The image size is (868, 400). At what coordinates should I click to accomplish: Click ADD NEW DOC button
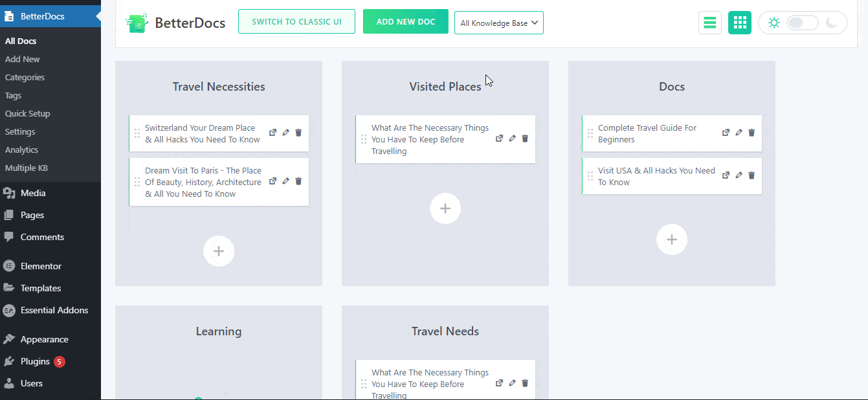pyautogui.click(x=406, y=22)
